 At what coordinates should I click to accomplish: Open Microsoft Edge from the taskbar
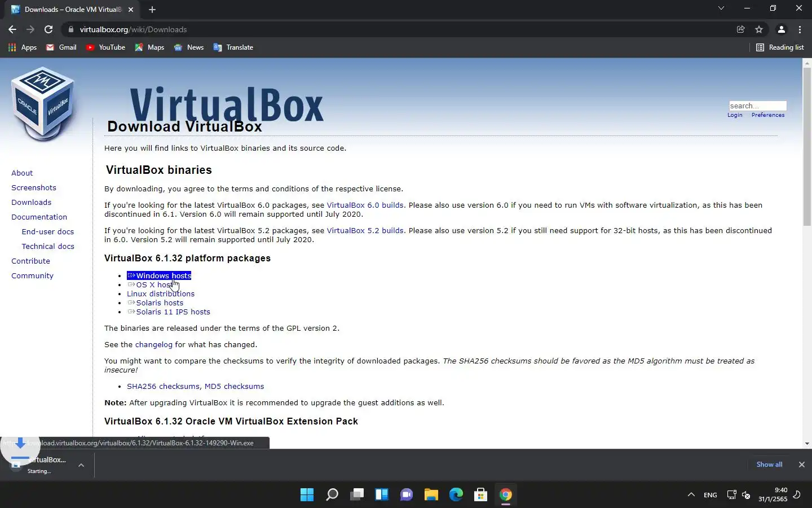point(456,495)
